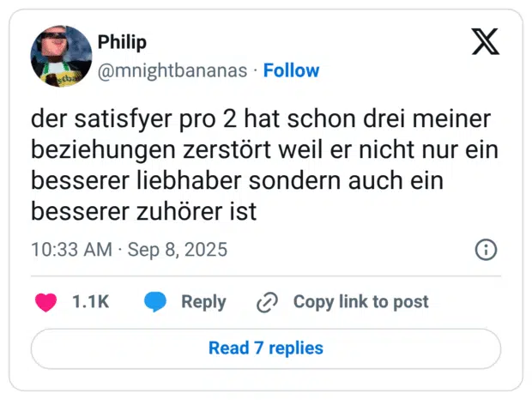
Task: Click the 1.1K like count
Action: click(x=90, y=302)
